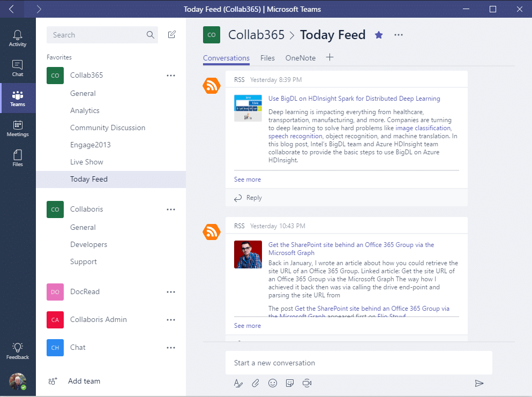Viewport: 532px width, 397px height.
Task: Open the user profile avatar
Action: coord(18,381)
